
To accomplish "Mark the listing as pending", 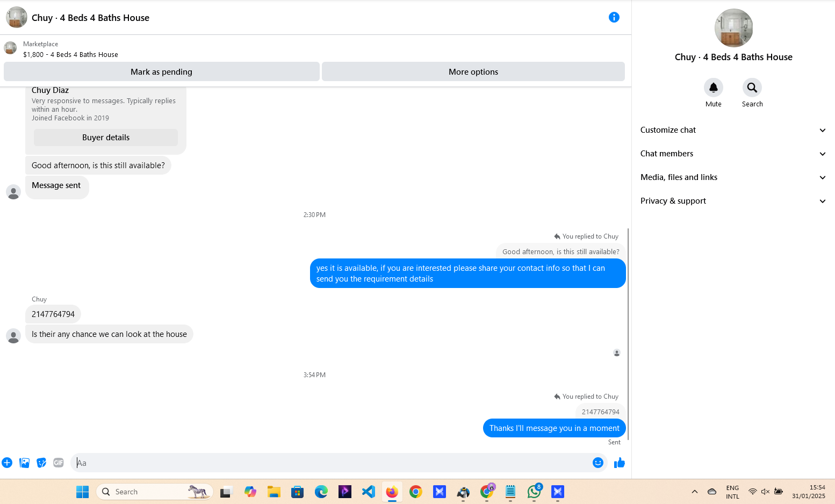I will 162,71.
